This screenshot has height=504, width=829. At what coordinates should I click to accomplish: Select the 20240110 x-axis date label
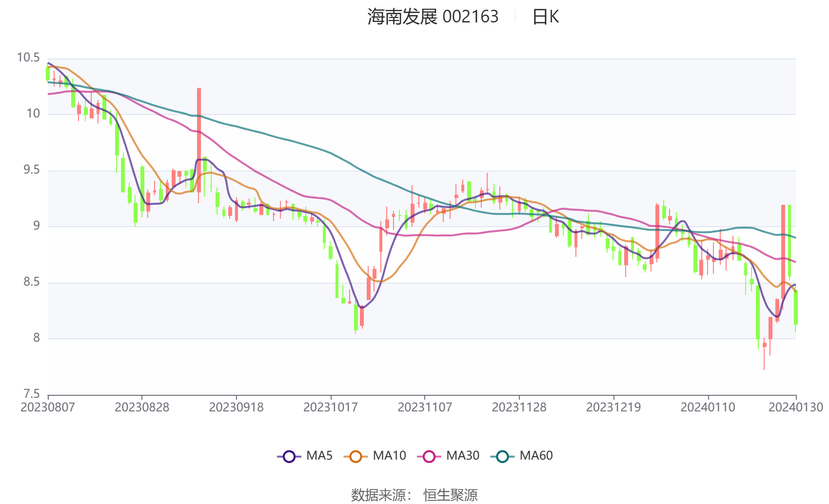click(x=708, y=407)
